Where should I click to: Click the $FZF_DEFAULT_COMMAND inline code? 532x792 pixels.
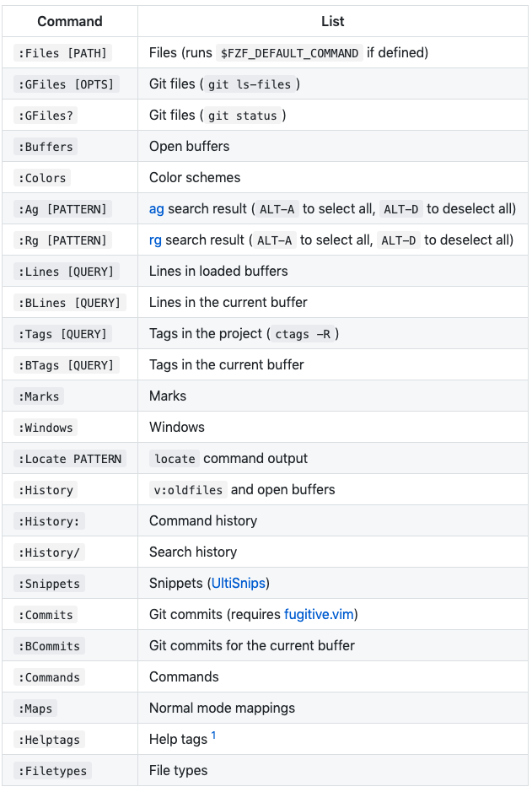[289, 53]
